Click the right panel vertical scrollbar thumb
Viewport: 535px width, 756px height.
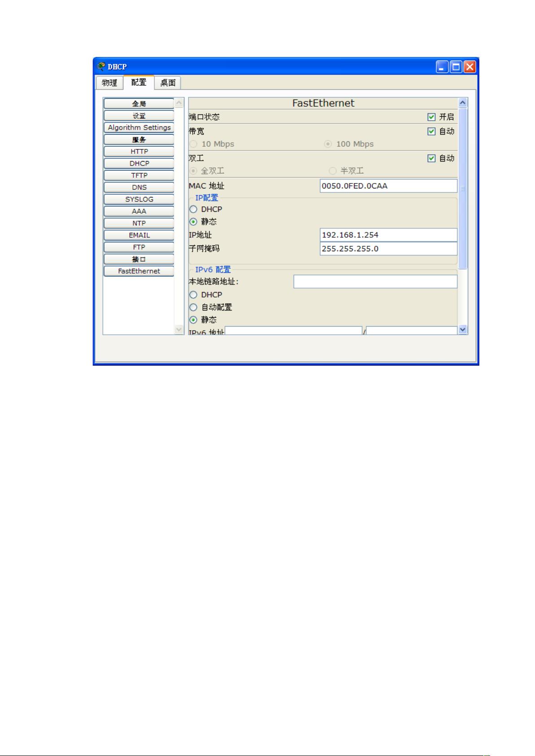point(463,188)
